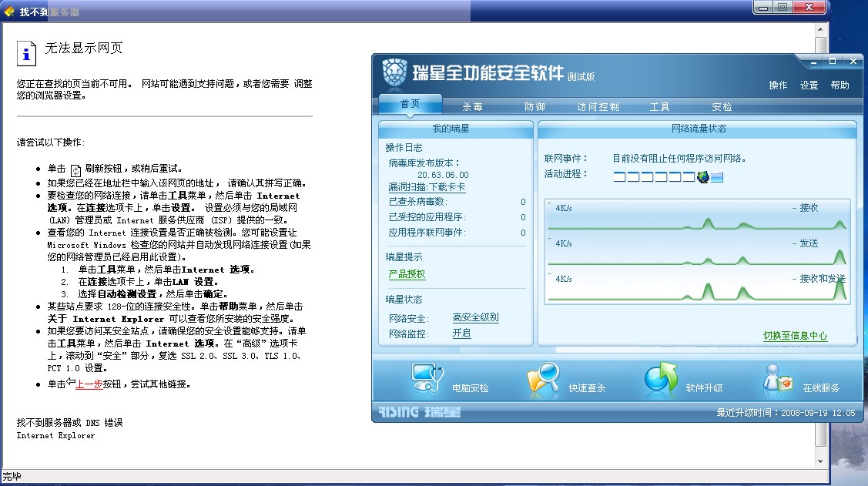Open the 防御 defense tab
This screenshot has height=486, width=868.
coord(535,107)
